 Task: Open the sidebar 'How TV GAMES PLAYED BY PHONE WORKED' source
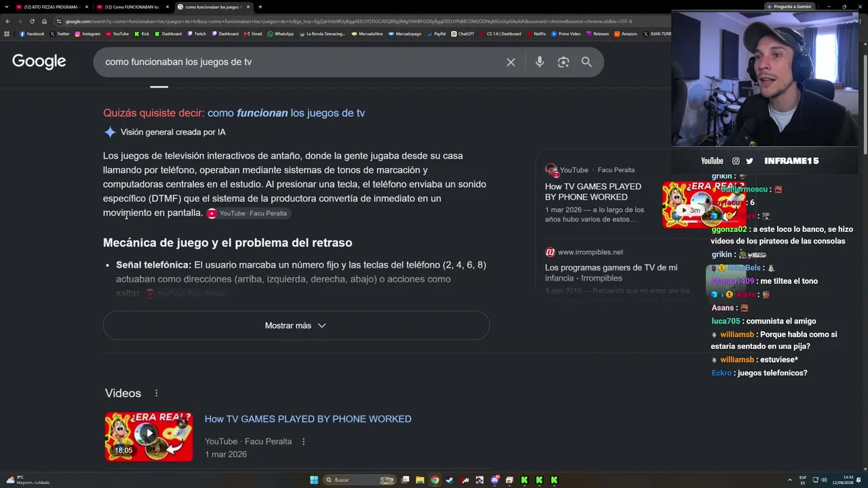tap(594, 192)
